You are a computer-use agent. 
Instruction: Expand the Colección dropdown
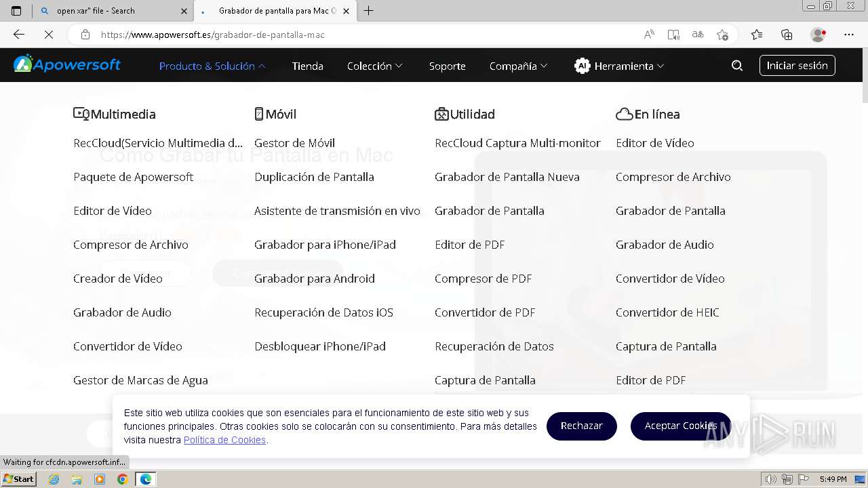click(375, 66)
